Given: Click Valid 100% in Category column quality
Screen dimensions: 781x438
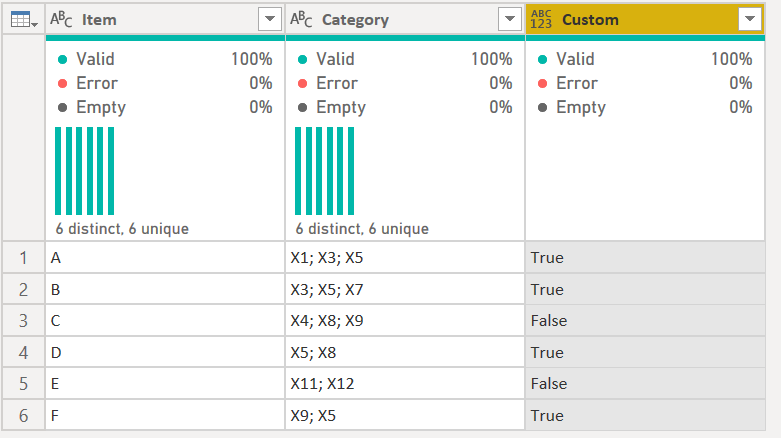Looking at the screenshot, I should click(405, 59).
